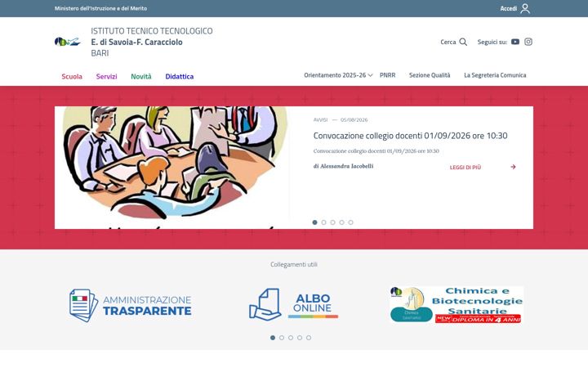Expand the Orientamento 2025-26 dropdown

click(x=338, y=75)
